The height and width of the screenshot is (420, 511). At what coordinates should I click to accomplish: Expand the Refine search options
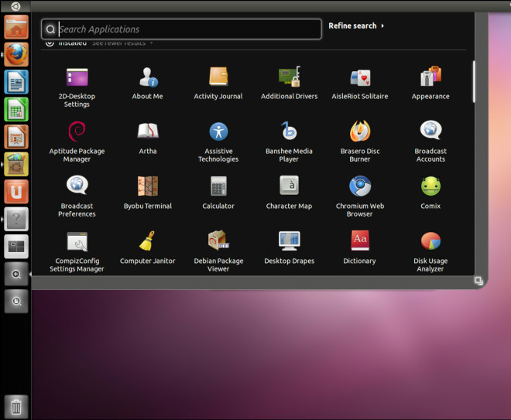(x=356, y=26)
